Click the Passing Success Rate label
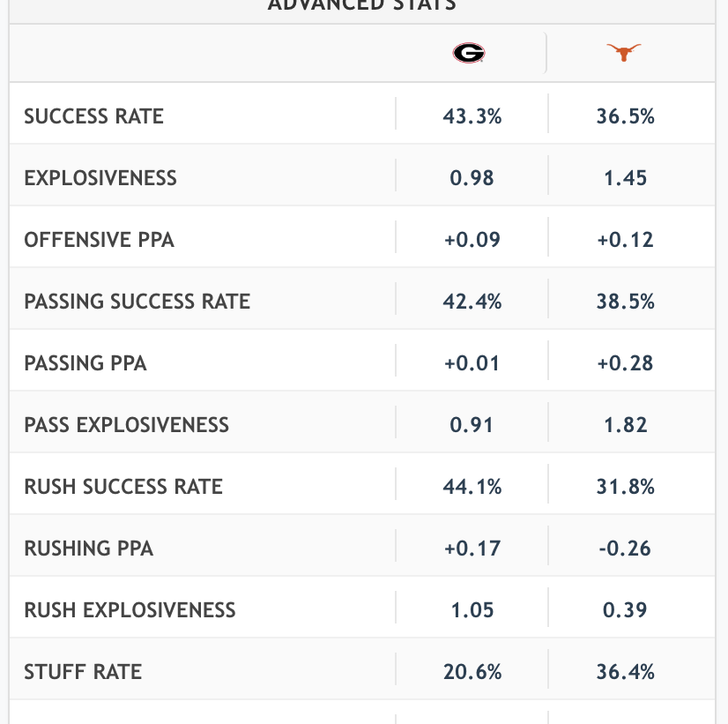728x724 pixels. coord(137,302)
